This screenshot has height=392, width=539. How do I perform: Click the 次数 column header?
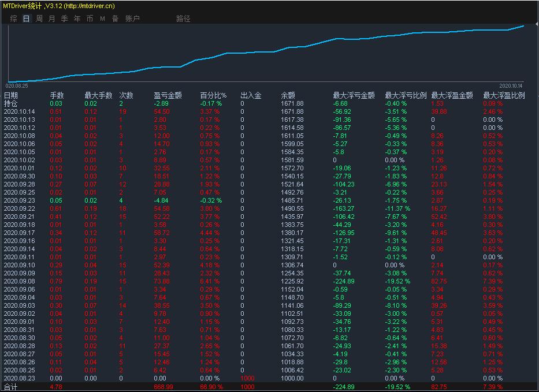pyautogui.click(x=126, y=95)
